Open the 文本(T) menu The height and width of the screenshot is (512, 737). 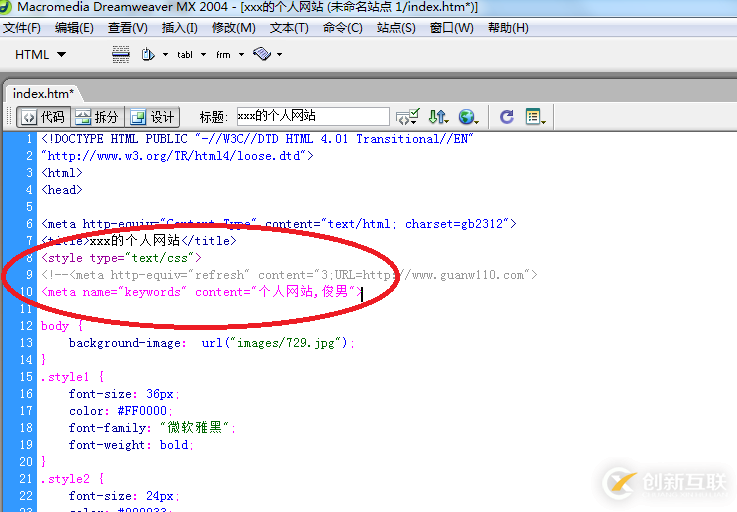coord(289,28)
